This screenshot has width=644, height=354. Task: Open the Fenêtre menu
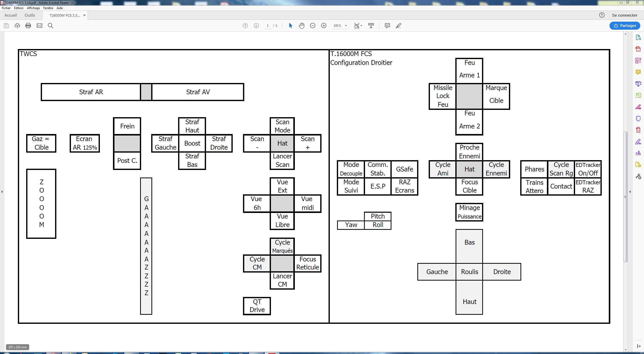click(x=48, y=8)
